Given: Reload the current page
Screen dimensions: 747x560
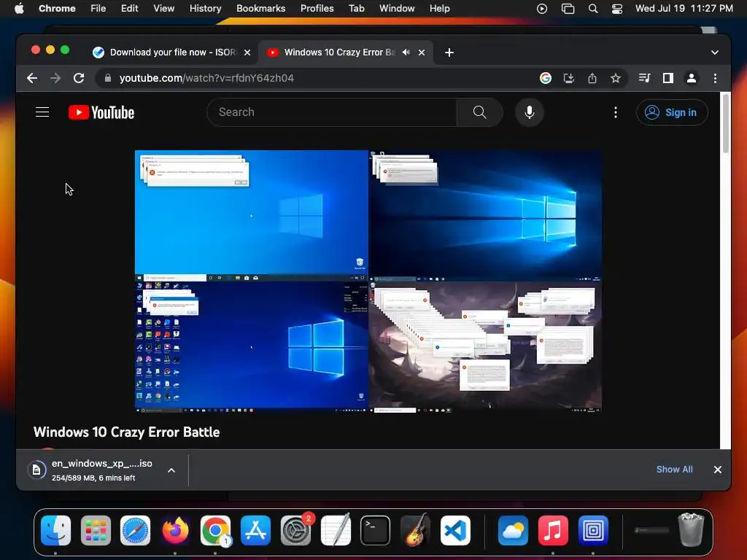Looking at the screenshot, I should point(79,78).
